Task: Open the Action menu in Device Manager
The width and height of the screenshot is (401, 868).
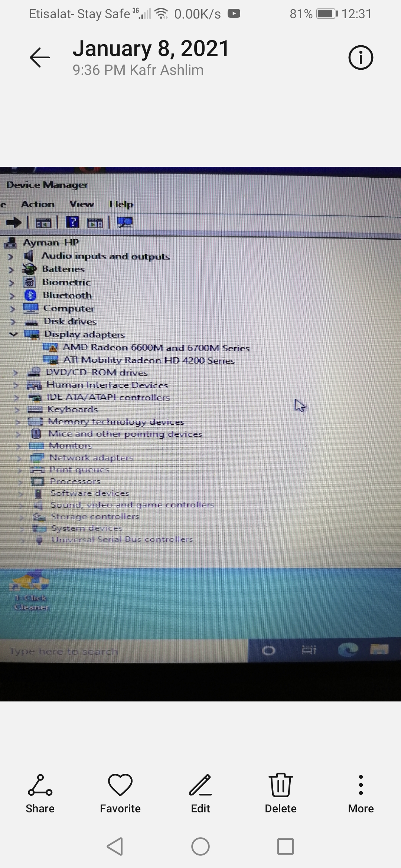Action: coord(38,204)
